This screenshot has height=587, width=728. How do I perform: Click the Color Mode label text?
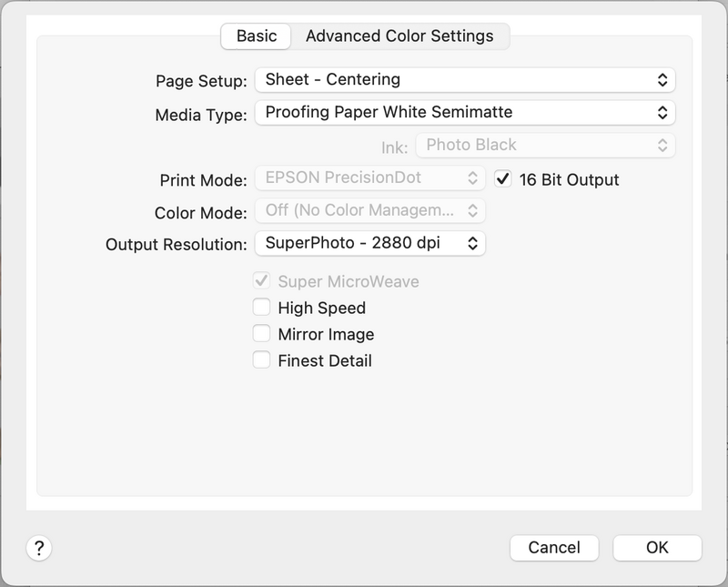[200, 213]
